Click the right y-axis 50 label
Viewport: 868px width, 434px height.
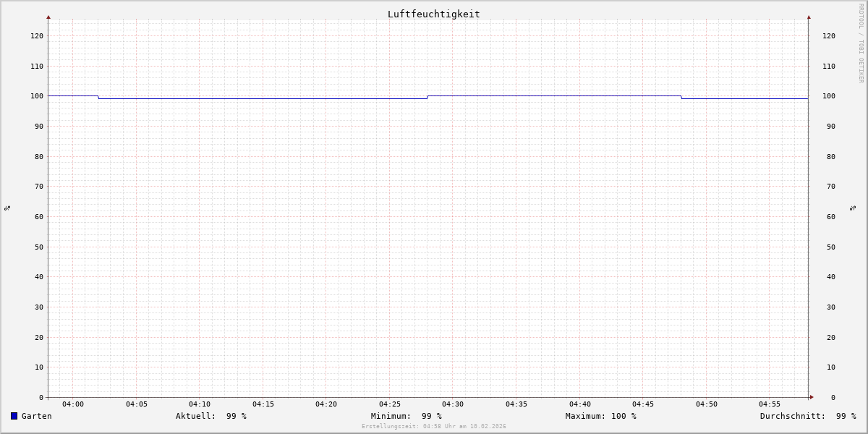pos(830,247)
